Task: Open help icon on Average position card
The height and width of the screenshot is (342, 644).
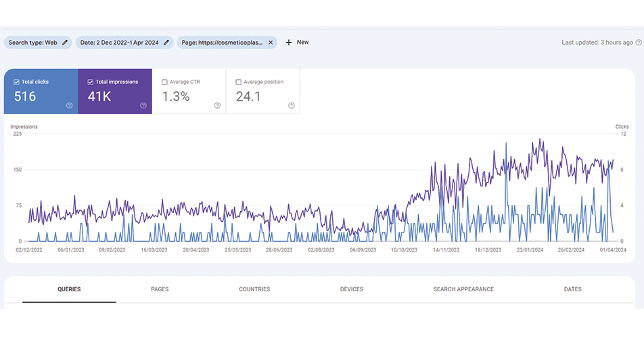Action: [x=292, y=105]
